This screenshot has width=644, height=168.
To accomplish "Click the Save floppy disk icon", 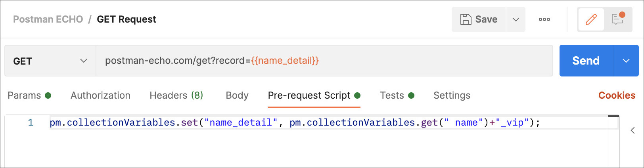I will 466,19.
